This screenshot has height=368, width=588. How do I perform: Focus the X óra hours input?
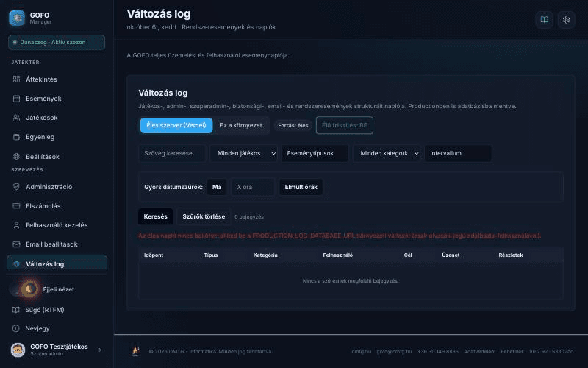coord(253,187)
